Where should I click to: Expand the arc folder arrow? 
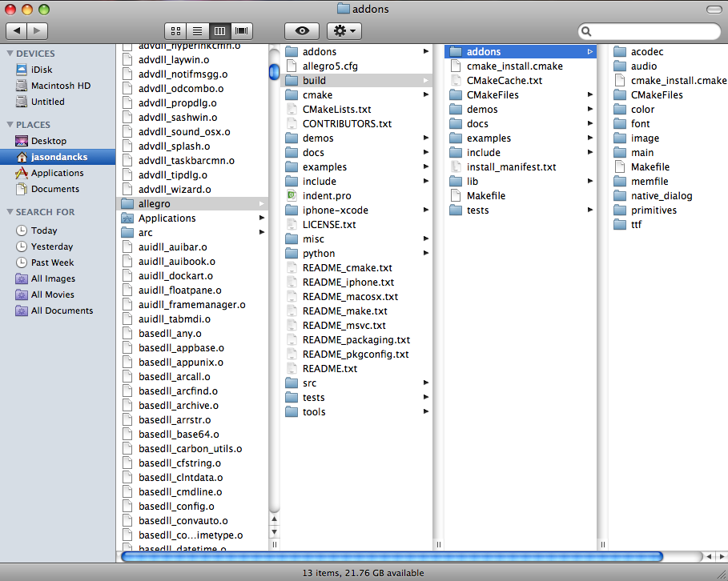click(x=262, y=232)
